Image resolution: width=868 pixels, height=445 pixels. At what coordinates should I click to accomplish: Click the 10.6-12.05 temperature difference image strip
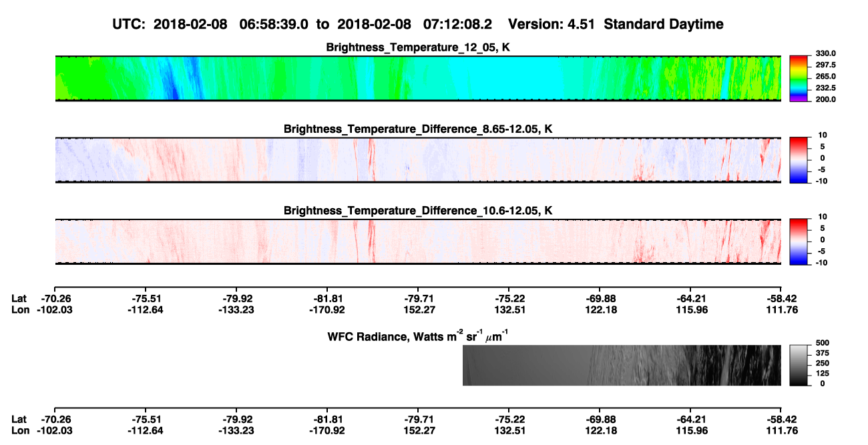pos(418,241)
